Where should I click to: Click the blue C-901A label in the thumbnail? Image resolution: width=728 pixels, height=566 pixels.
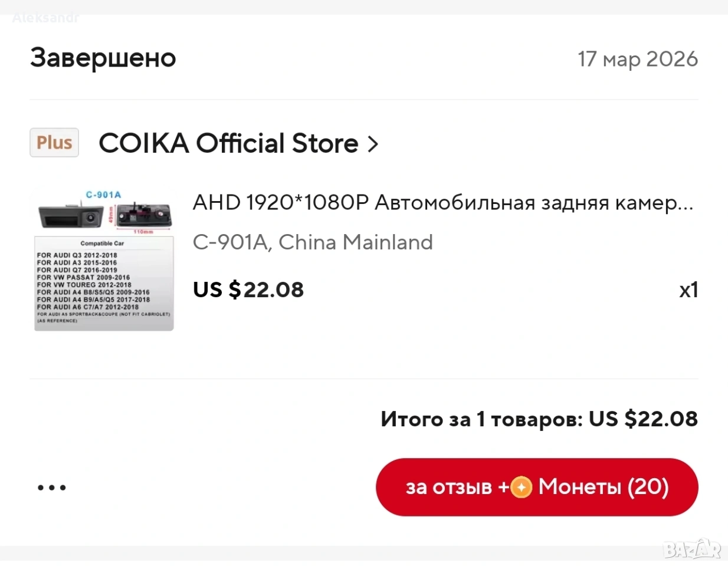pyautogui.click(x=103, y=195)
